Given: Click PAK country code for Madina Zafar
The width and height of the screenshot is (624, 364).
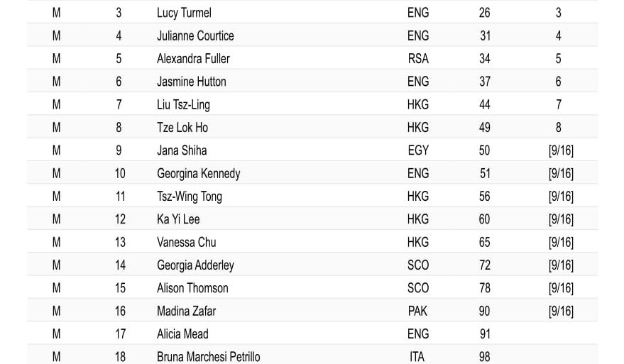Looking at the screenshot, I should point(417,311).
